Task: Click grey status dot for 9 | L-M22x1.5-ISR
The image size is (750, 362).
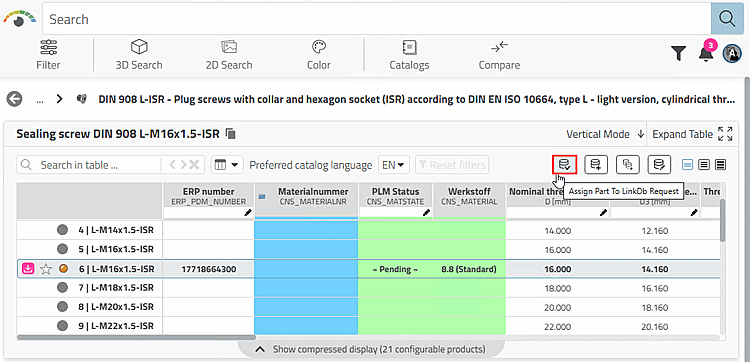Action: coord(62,326)
